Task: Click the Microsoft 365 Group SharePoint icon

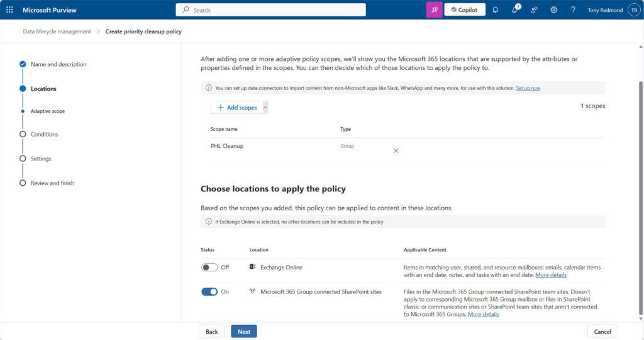Action: [x=253, y=291]
